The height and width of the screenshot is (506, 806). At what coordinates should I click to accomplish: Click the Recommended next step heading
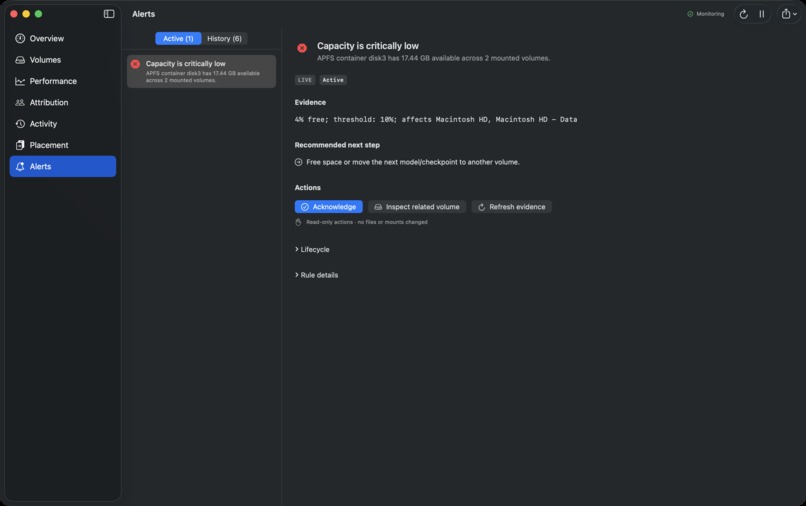click(x=337, y=145)
